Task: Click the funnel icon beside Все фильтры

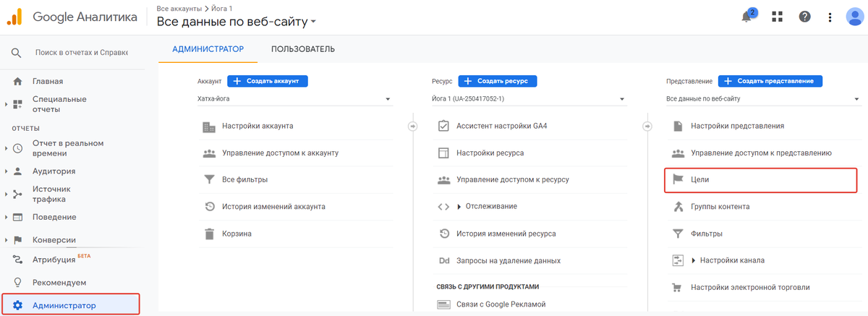Action: click(x=209, y=180)
